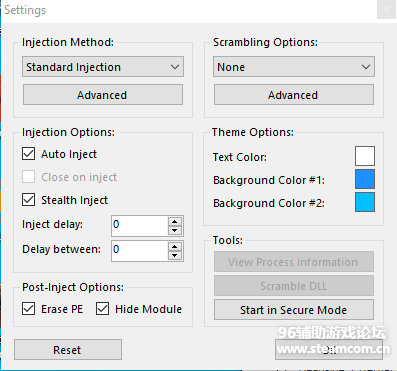Decrease the Inject delay spinner down arrow
This screenshot has height=371, width=397.
175,230
